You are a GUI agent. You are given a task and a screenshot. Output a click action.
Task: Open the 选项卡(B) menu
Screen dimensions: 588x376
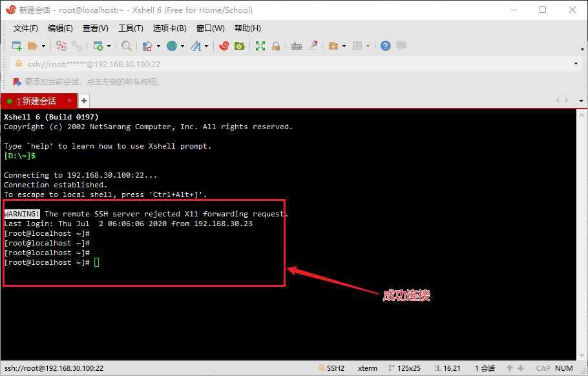(169, 28)
